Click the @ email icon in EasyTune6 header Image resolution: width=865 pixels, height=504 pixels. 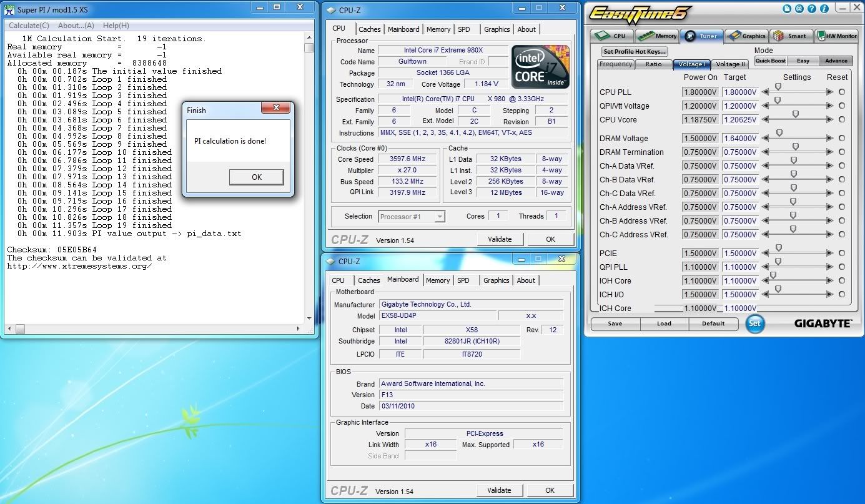(x=798, y=9)
